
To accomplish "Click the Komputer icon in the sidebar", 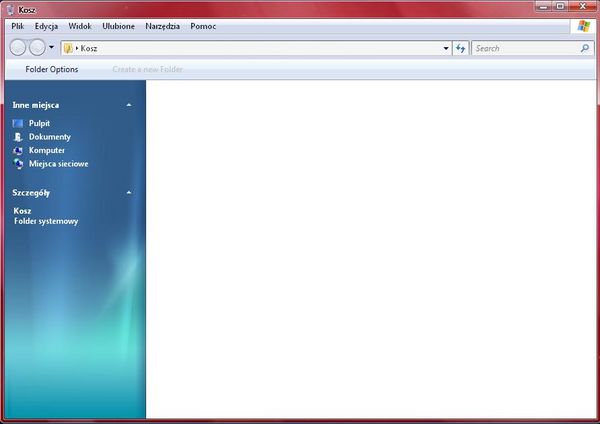I will 18,150.
